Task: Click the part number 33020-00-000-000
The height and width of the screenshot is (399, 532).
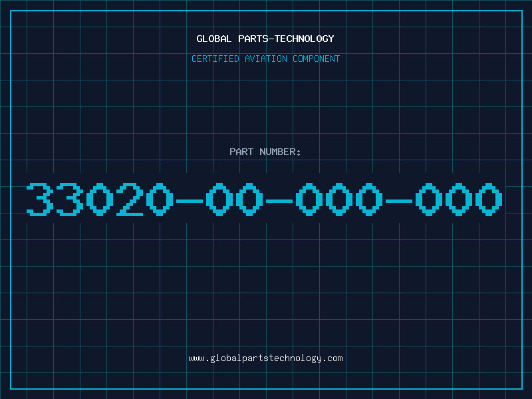Action: coord(265,199)
